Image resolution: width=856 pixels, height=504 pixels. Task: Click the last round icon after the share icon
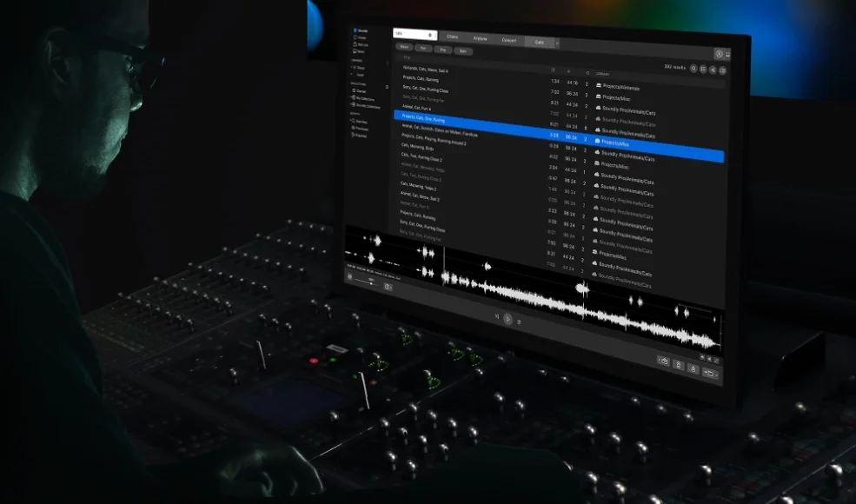(723, 70)
